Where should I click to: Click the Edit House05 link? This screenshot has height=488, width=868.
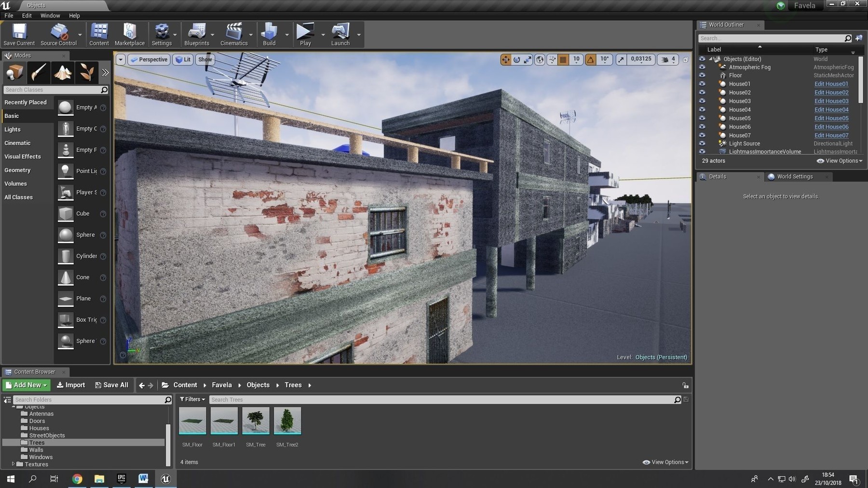pos(831,118)
